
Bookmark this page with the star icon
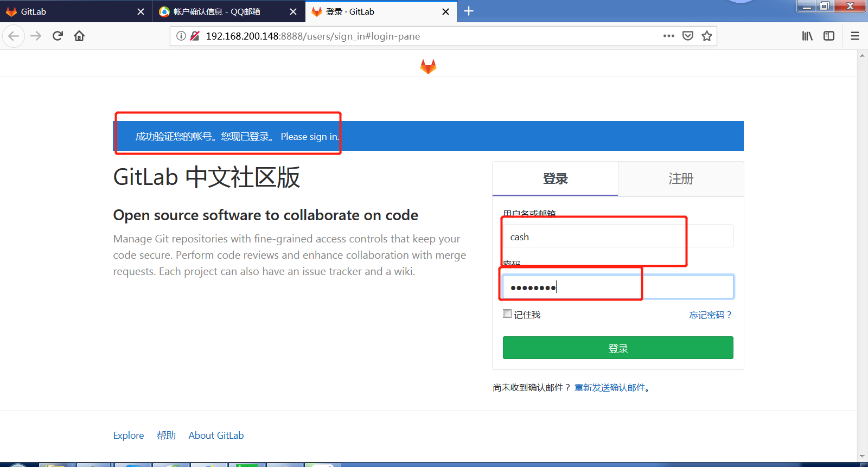coord(707,36)
